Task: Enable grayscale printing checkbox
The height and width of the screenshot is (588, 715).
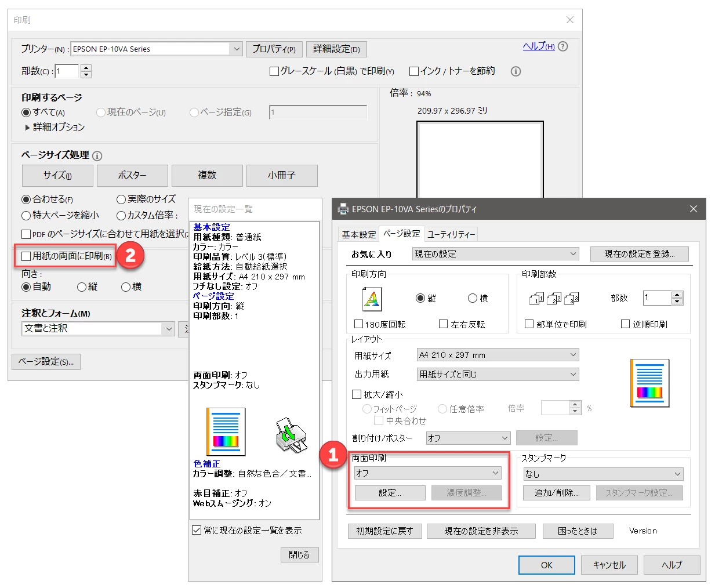Action: pyautogui.click(x=274, y=71)
